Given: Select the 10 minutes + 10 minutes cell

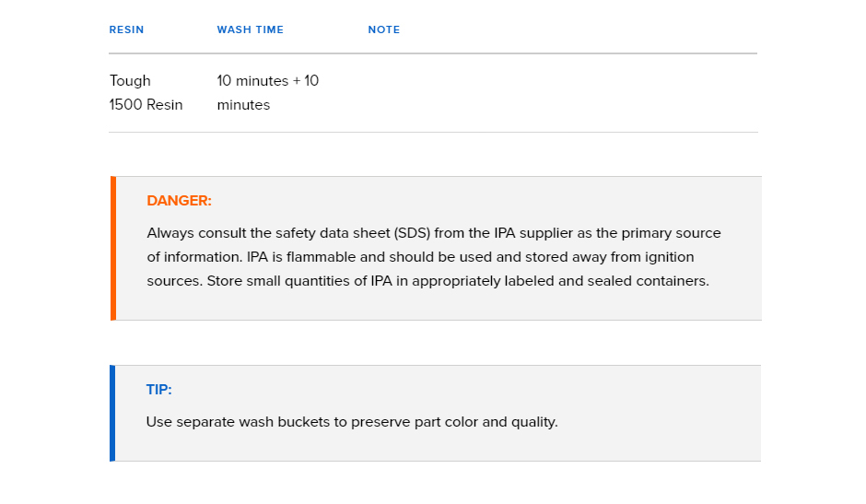Looking at the screenshot, I should click(x=268, y=93).
